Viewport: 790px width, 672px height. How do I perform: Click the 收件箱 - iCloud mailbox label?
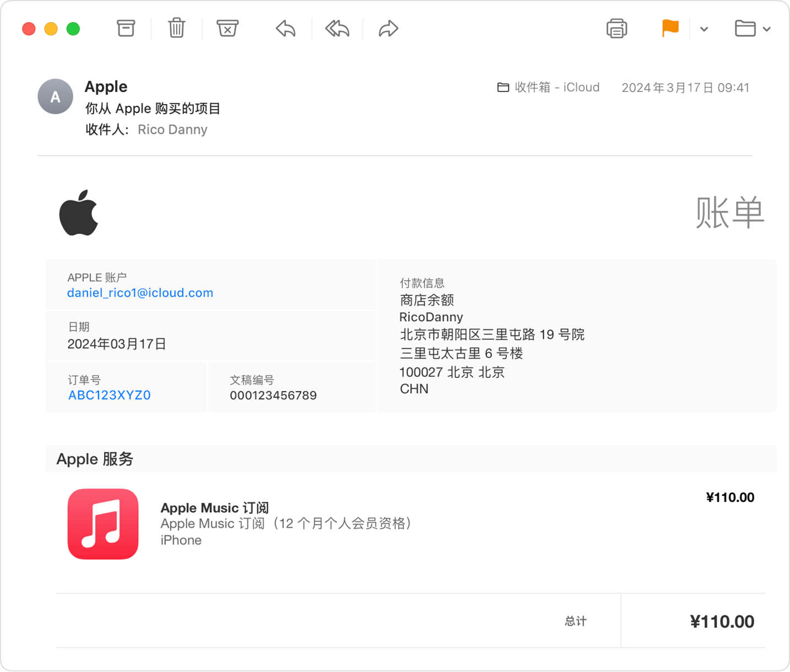557,87
